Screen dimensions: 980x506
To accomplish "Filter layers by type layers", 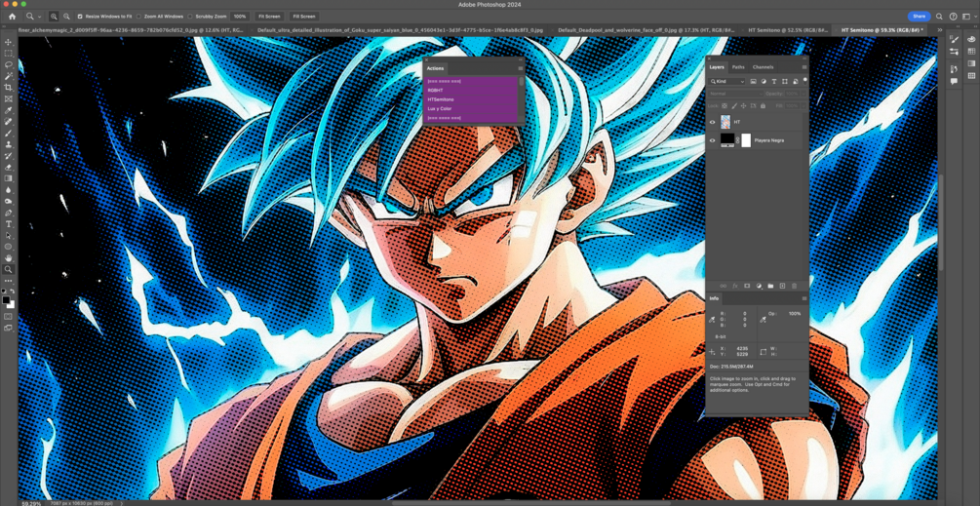I will (x=774, y=81).
